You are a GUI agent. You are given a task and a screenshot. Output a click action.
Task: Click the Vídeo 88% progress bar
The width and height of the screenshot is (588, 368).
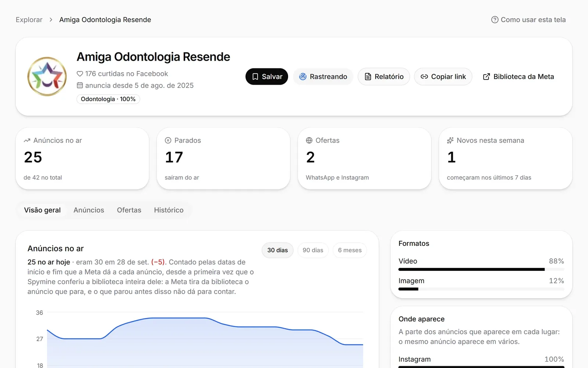coord(481,269)
